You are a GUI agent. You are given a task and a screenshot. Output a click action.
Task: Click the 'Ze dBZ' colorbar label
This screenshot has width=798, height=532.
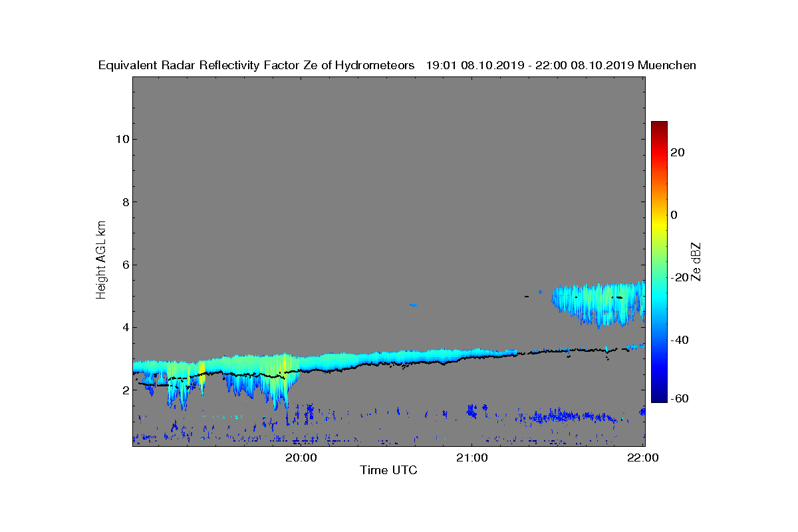696,261
